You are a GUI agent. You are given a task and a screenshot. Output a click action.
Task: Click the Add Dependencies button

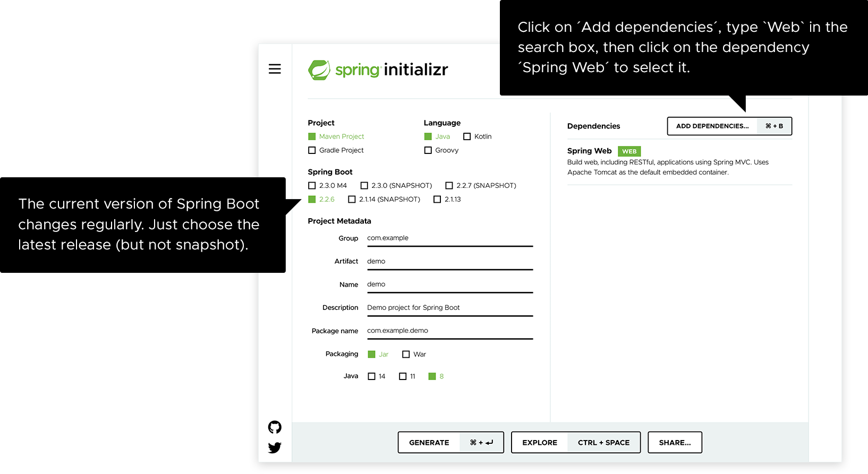tap(729, 126)
